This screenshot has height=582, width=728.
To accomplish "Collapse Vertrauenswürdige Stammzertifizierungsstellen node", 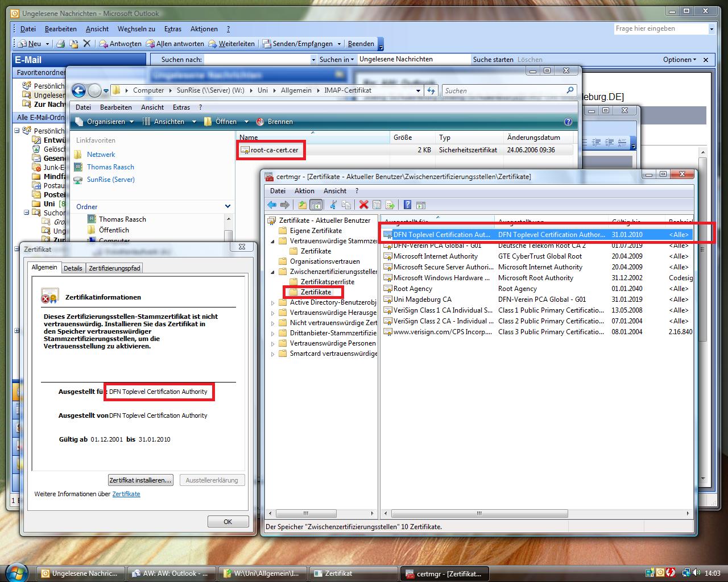I will 272,241.
